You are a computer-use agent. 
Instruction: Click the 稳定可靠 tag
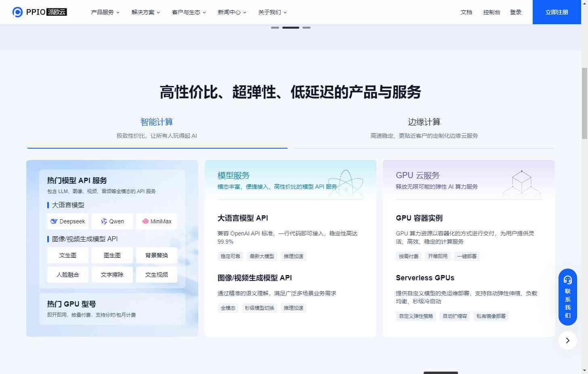[231, 256]
